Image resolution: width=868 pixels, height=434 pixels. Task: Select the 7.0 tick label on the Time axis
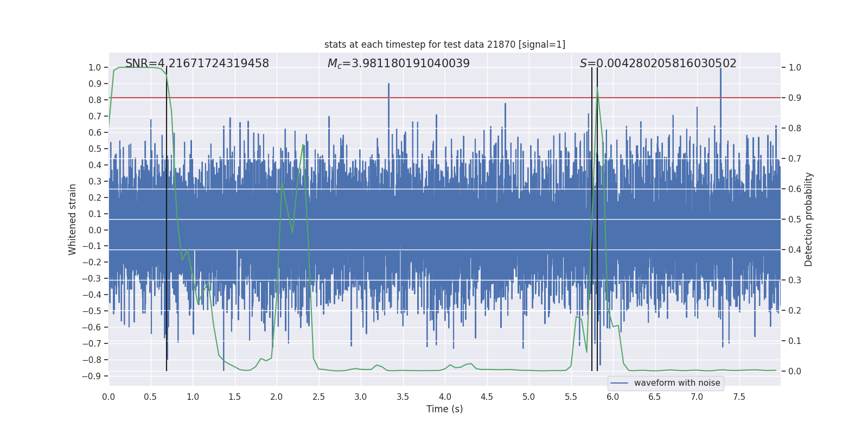click(x=697, y=397)
